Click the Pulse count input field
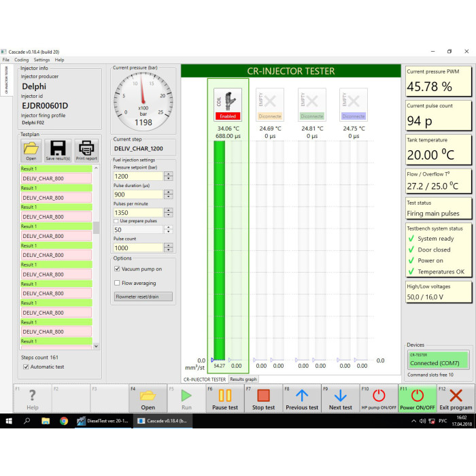The width and height of the screenshot is (476, 476). coord(137,248)
